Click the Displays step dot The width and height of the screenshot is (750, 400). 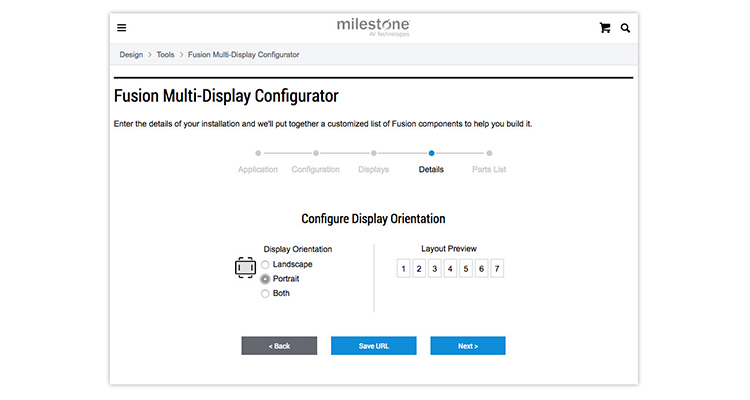pos(374,153)
